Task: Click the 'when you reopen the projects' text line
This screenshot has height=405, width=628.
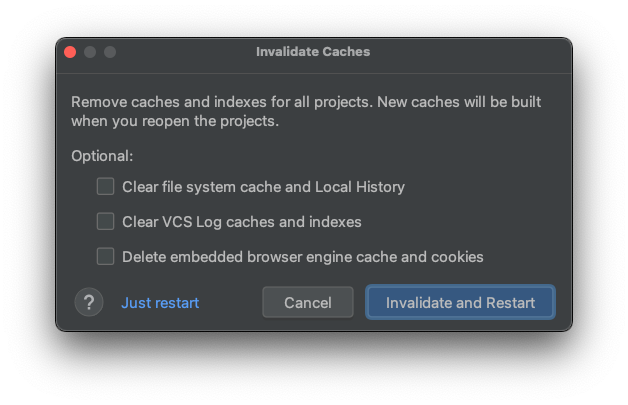Action: point(175,122)
